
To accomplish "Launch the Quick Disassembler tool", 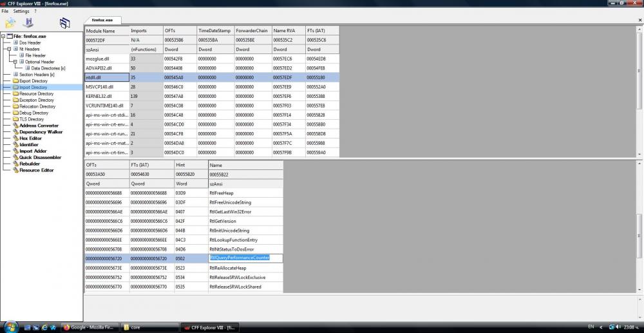I will [x=40, y=157].
